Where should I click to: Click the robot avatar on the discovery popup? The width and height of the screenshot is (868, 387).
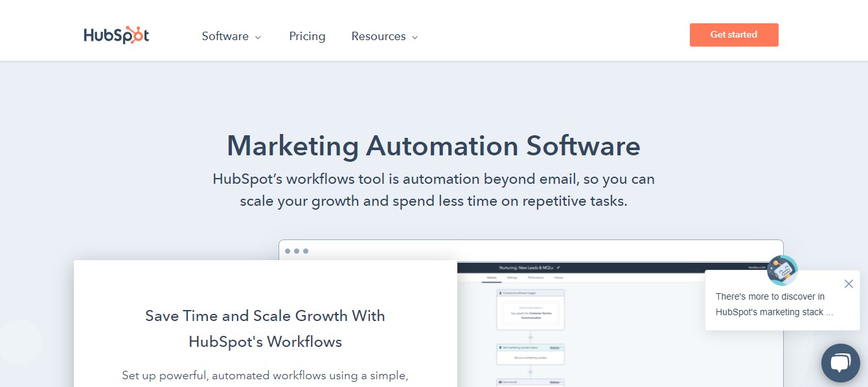782,270
